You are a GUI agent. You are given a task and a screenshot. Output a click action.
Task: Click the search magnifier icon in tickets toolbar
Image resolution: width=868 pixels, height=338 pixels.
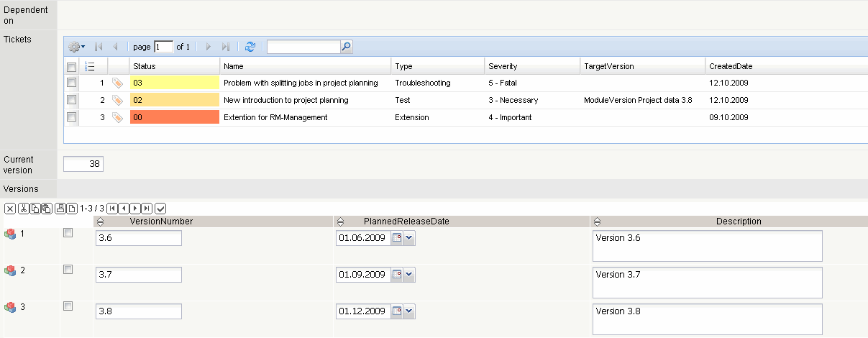pyautogui.click(x=346, y=47)
